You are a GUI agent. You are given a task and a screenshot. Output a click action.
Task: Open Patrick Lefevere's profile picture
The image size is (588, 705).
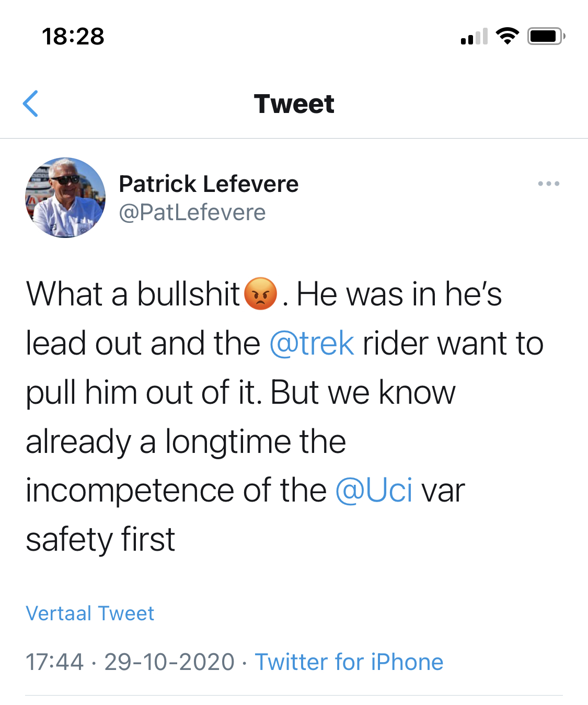[x=65, y=198]
